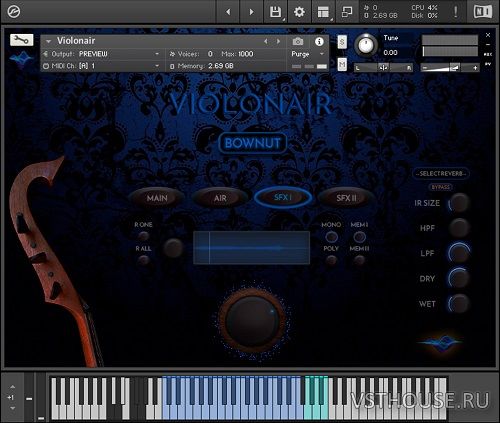Adjust the instrument volume slider
This screenshot has height=423, width=500.
pyautogui.click(x=450, y=68)
